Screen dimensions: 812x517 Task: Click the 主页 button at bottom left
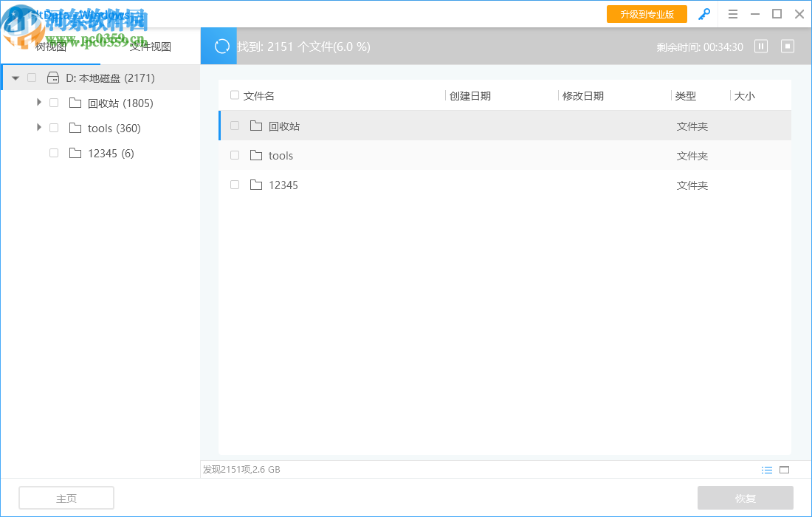(x=66, y=497)
